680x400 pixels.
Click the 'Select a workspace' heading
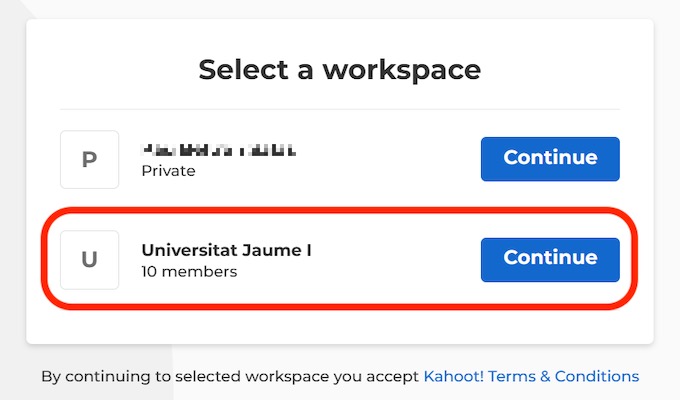[339, 70]
